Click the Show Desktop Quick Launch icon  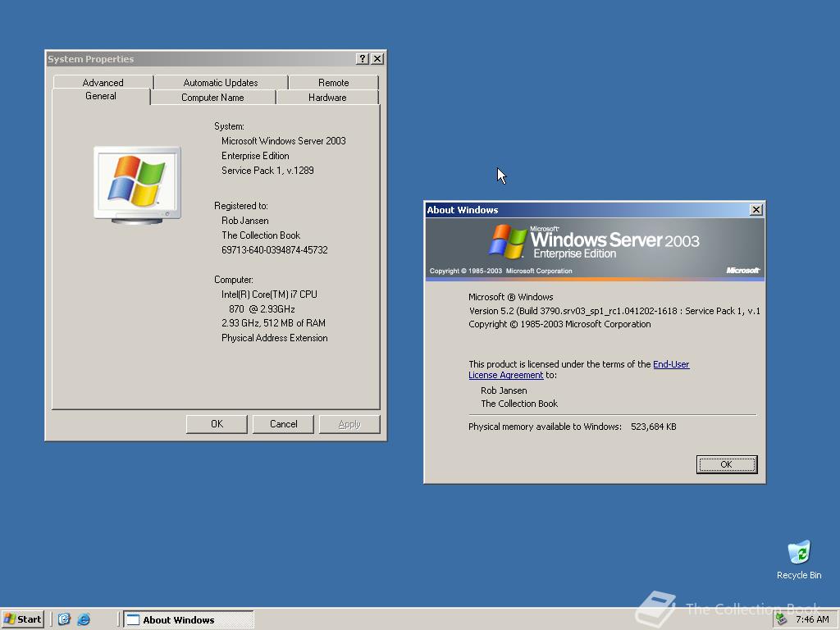[64, 619]
